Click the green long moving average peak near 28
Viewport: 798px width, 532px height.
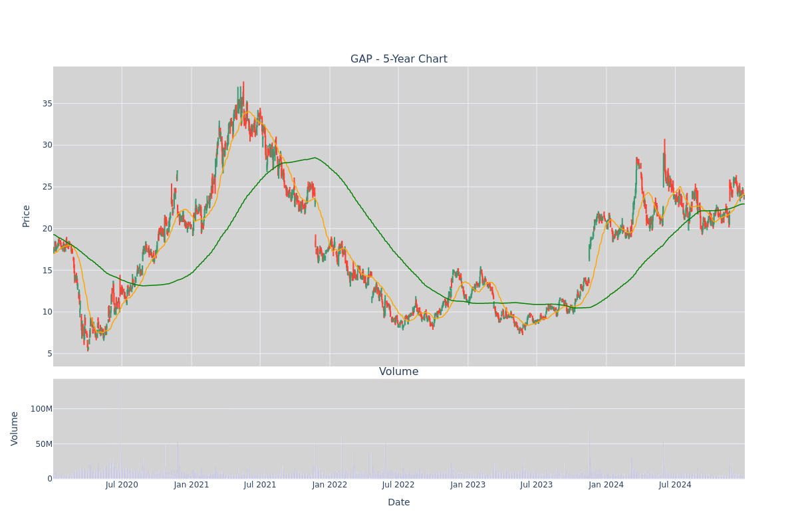[315, 158]
